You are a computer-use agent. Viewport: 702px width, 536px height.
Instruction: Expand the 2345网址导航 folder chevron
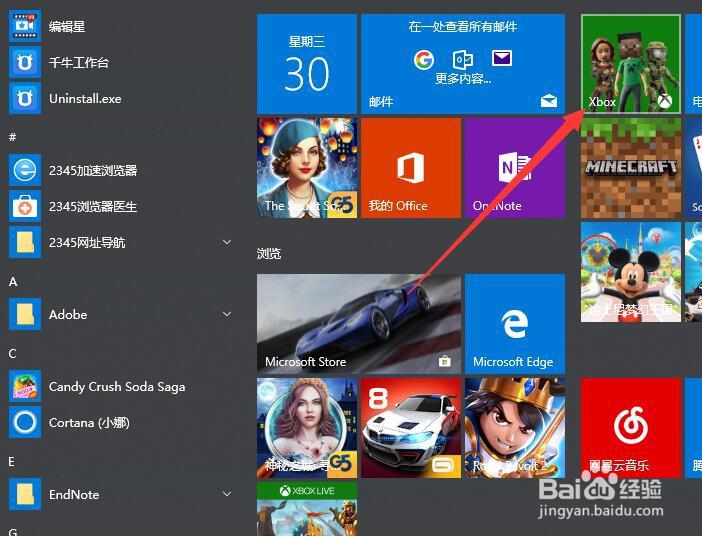pyautogui.click(x=227, y=242)
